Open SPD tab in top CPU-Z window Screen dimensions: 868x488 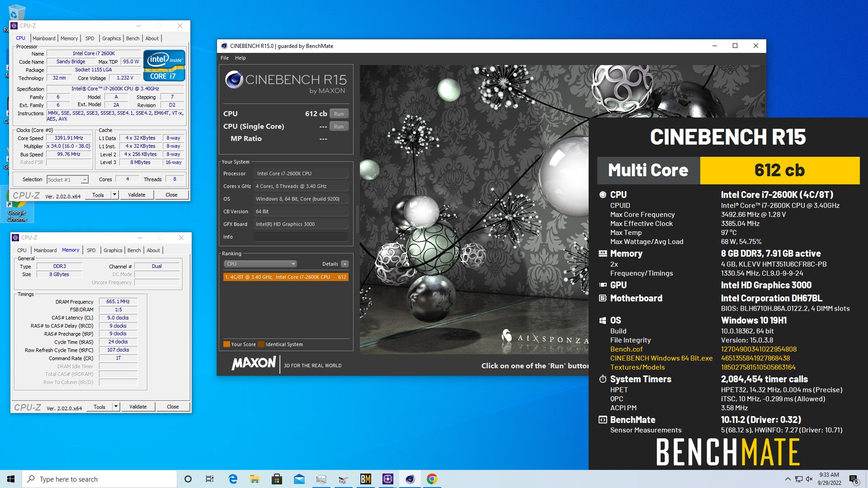pos(90,38)
